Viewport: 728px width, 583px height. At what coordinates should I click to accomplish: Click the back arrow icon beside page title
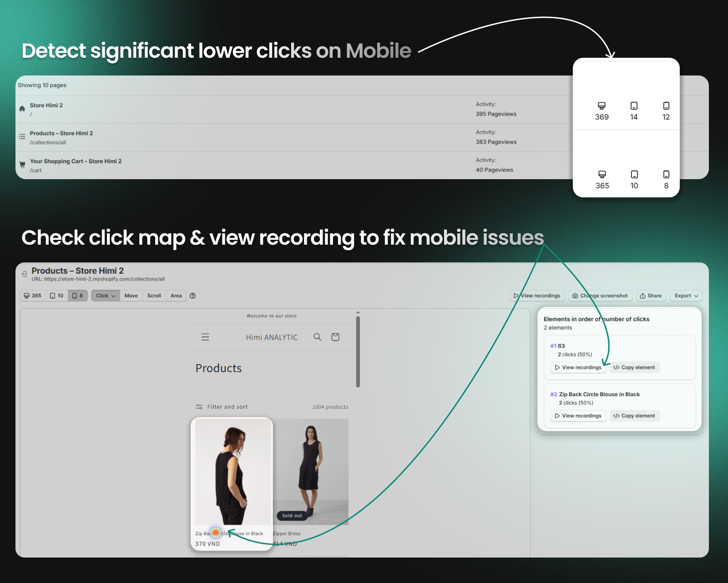pyautogui.click(x=23, y=273)
